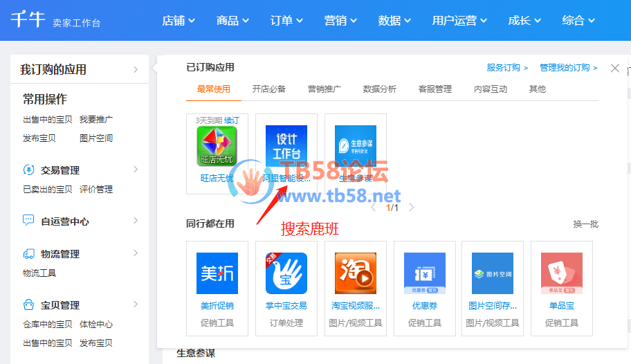Click the 服务订购 link

(x=507, y=68)
